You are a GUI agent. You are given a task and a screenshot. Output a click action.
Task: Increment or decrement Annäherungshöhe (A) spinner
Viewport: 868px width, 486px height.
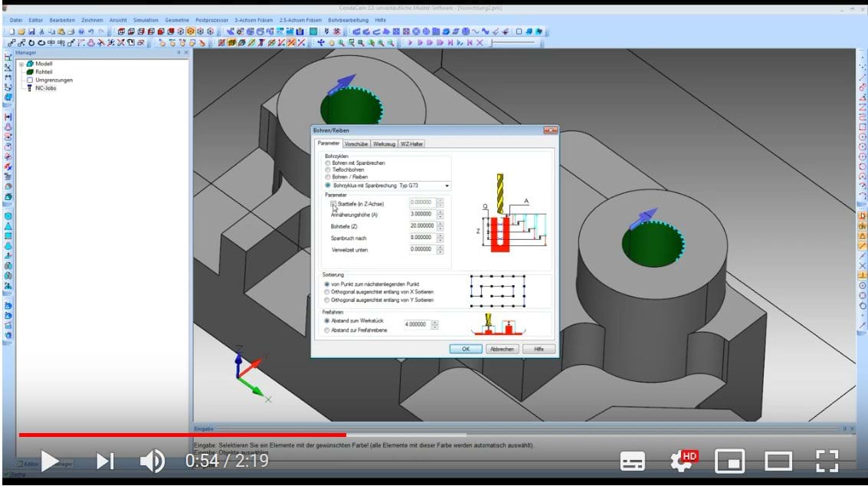pyautogui.click(x=440, y=214)
